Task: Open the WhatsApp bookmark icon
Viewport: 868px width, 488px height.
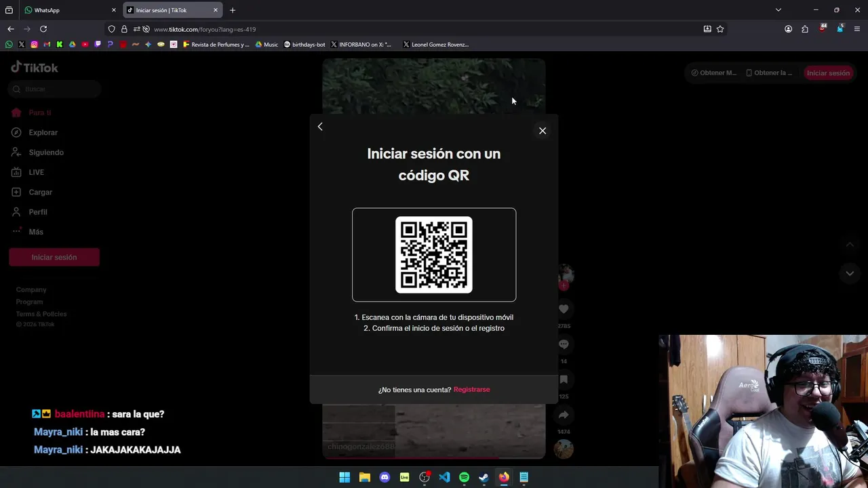Action: [x=9, y=45]
